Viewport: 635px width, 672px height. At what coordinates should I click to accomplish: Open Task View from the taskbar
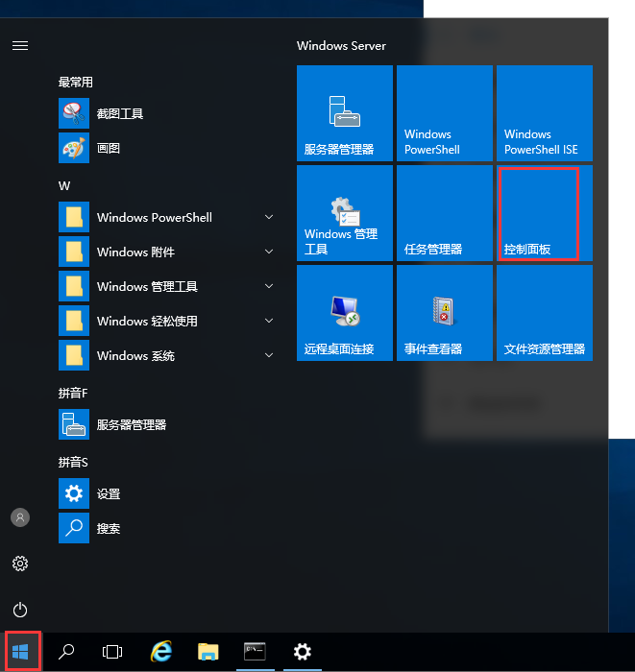click(x=112, y=652)
